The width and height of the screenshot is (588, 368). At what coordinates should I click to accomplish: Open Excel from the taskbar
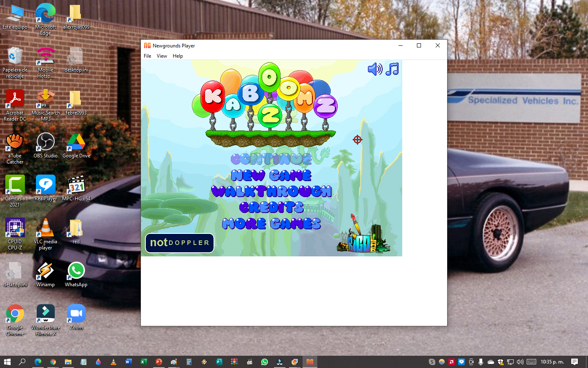coord(144,362)
